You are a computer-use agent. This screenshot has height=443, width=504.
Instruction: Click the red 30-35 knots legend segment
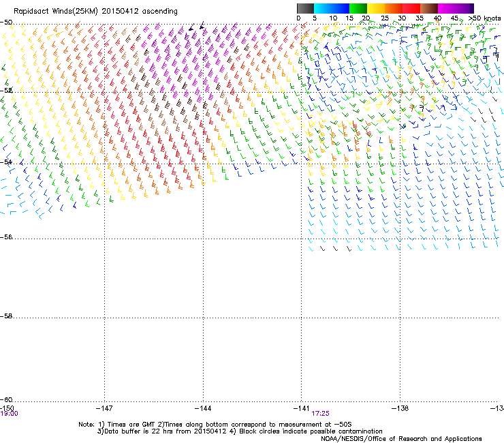(411, 8)
